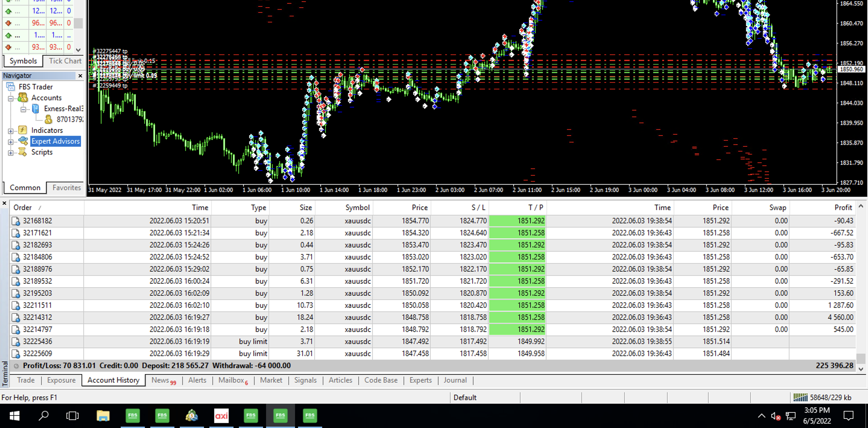Expand the Indicators tree node

[11, 131]
